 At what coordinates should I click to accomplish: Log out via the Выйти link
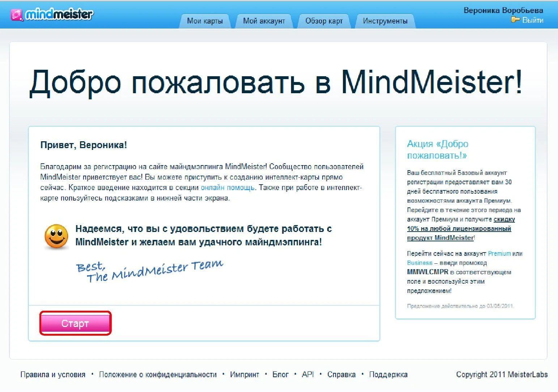pyautogui.click(x=533, y=20)
